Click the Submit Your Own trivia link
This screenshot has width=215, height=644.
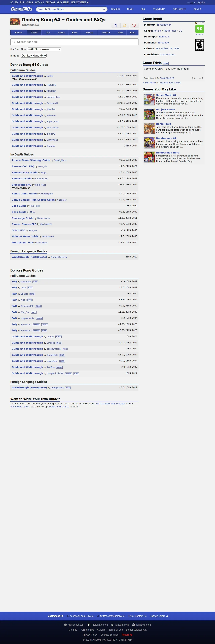170,82
